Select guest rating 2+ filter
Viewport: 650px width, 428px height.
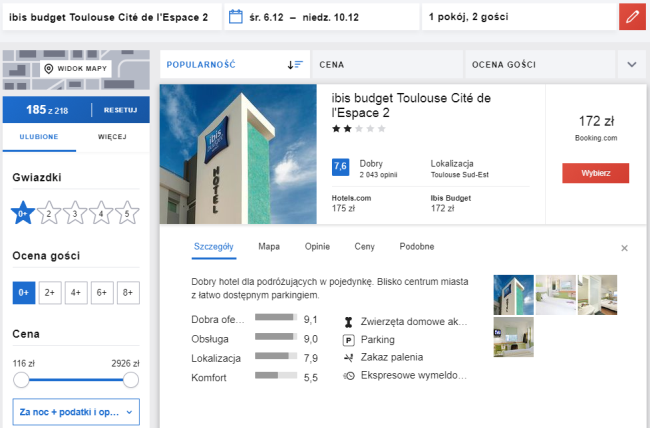click(x=50, y=292)
